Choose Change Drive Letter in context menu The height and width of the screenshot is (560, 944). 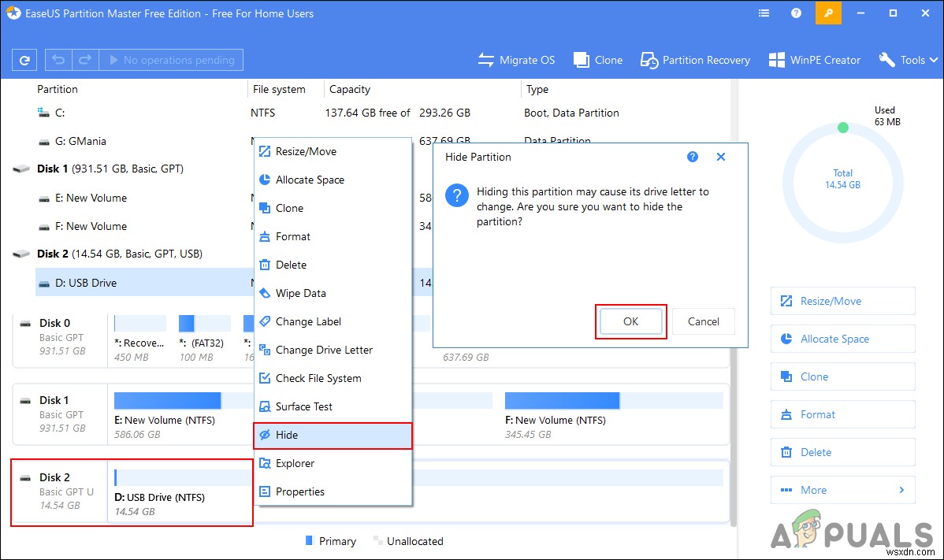[324, 350]
